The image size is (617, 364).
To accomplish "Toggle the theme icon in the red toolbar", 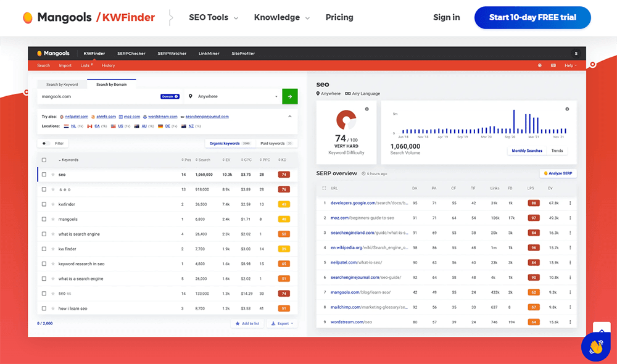I will coord(540,65).
